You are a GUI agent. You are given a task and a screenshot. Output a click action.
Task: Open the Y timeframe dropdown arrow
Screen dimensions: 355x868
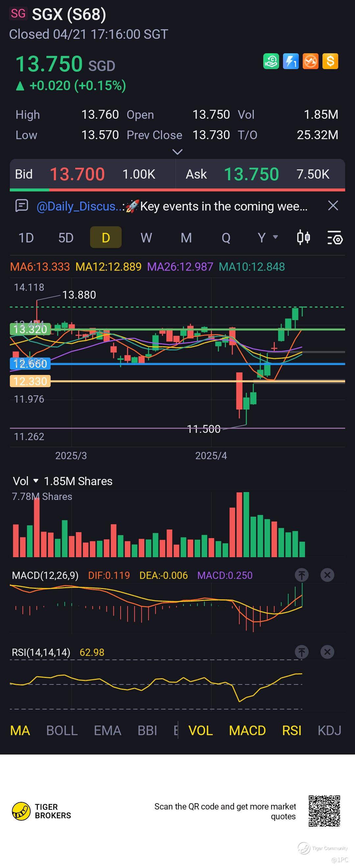[275, 237]
